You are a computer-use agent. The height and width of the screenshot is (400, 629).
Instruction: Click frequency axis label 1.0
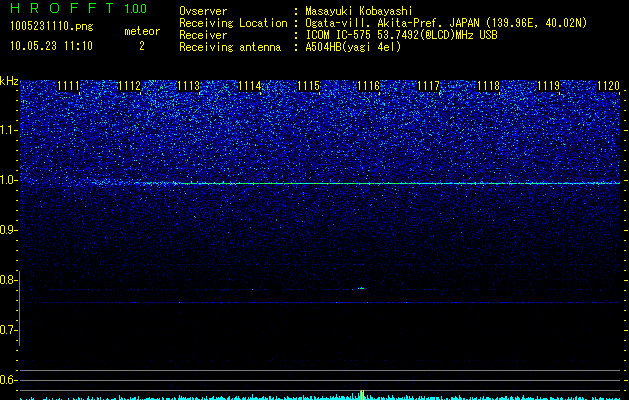coord(8,180)
